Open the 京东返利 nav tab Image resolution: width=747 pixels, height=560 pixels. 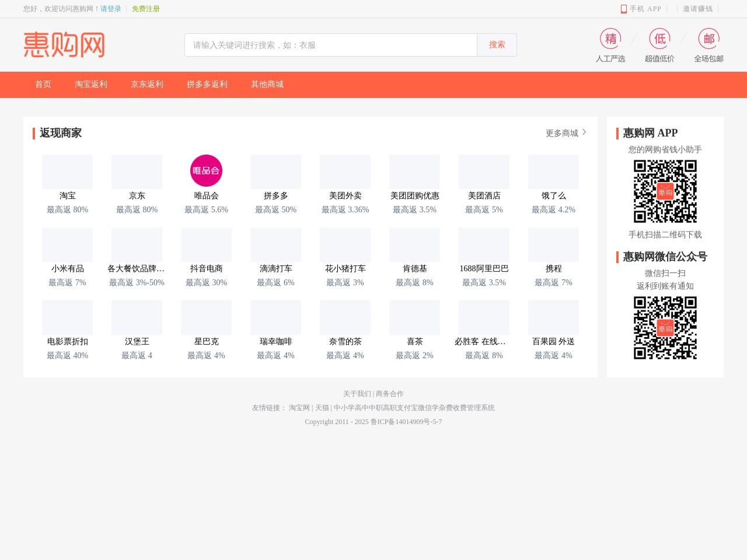click(147, 85)
